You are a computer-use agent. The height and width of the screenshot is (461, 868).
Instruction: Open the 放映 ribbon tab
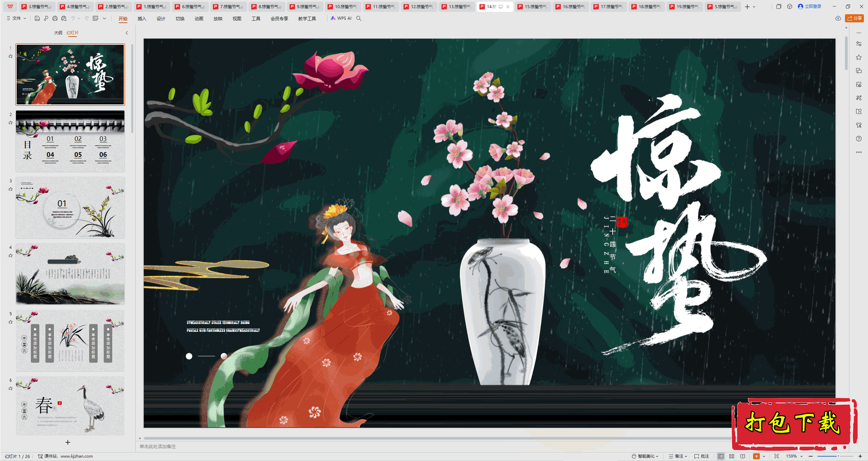coord(218,19)
